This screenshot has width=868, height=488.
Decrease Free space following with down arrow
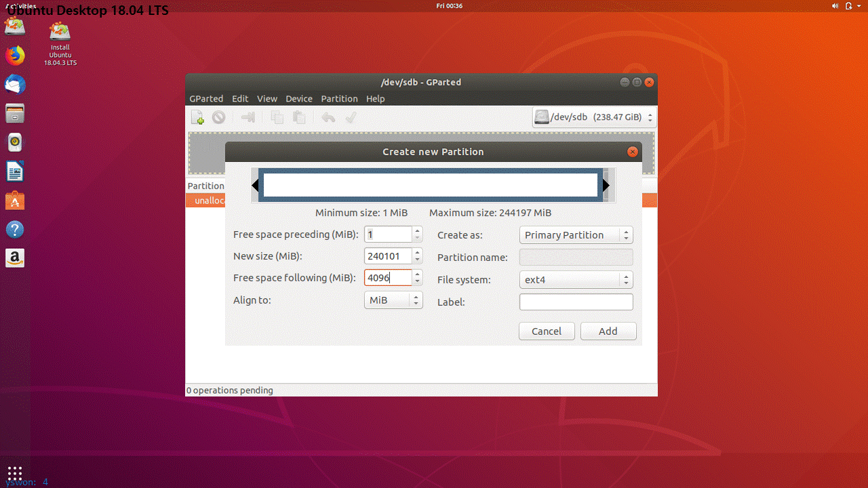coord(418,282)
